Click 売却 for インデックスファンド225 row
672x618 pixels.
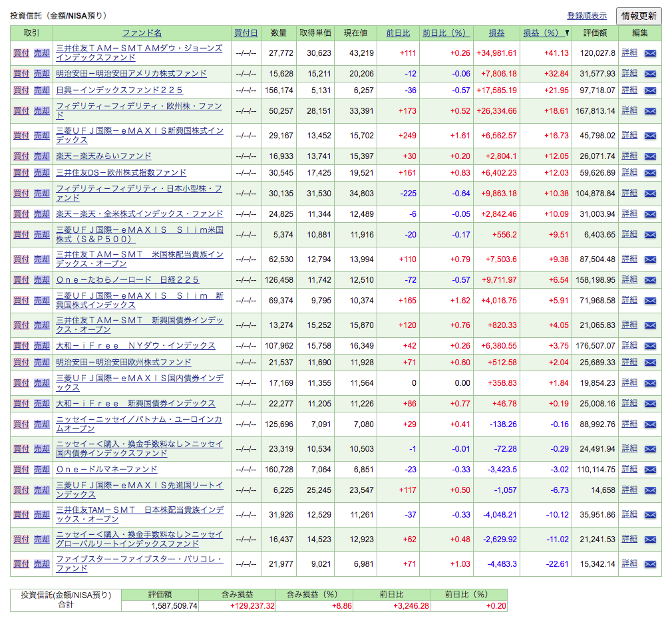[x=41, y=90]
